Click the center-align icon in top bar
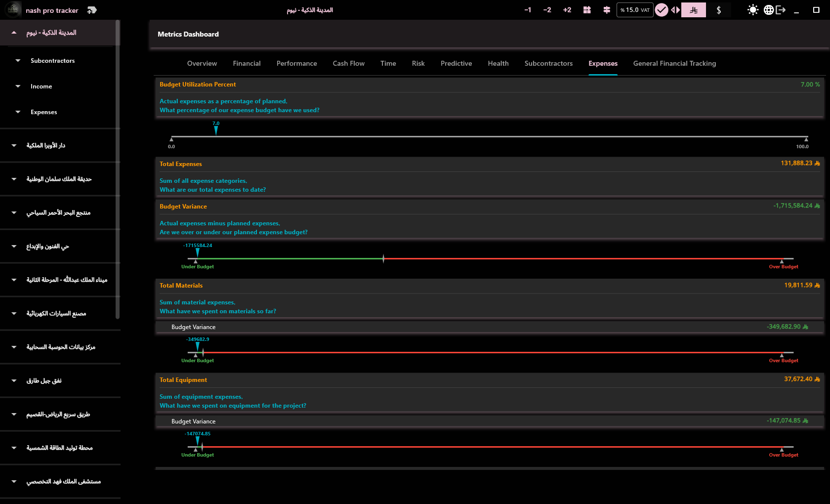Screen dimensions: 830x504 coord(607,10)
